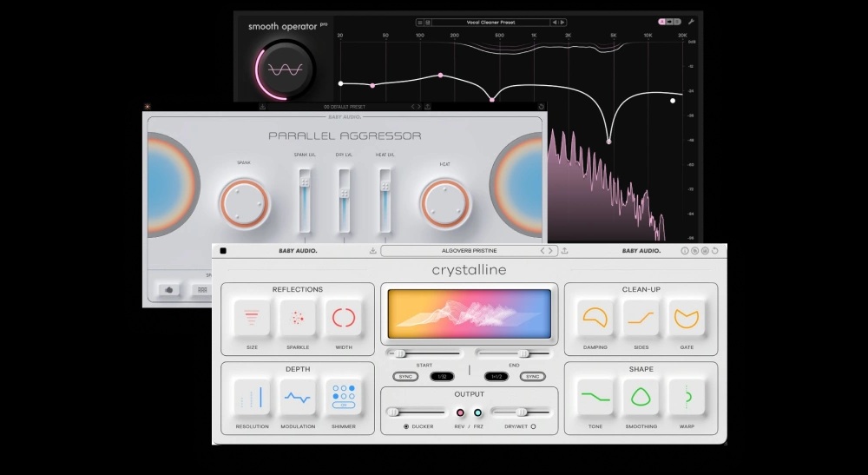Open the wrench settings in Smooth Operator

[691, 22]
